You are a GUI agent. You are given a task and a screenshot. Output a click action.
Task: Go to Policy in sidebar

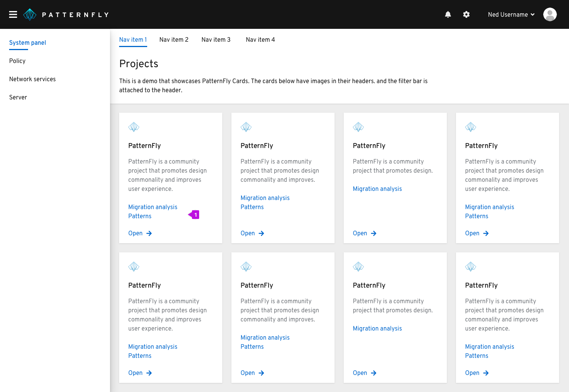pos(17,61)
